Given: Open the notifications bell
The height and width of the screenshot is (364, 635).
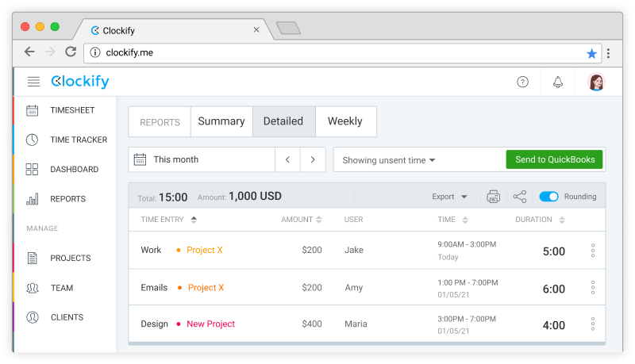Looking at the screenshot, I should (x=557, y=82).
